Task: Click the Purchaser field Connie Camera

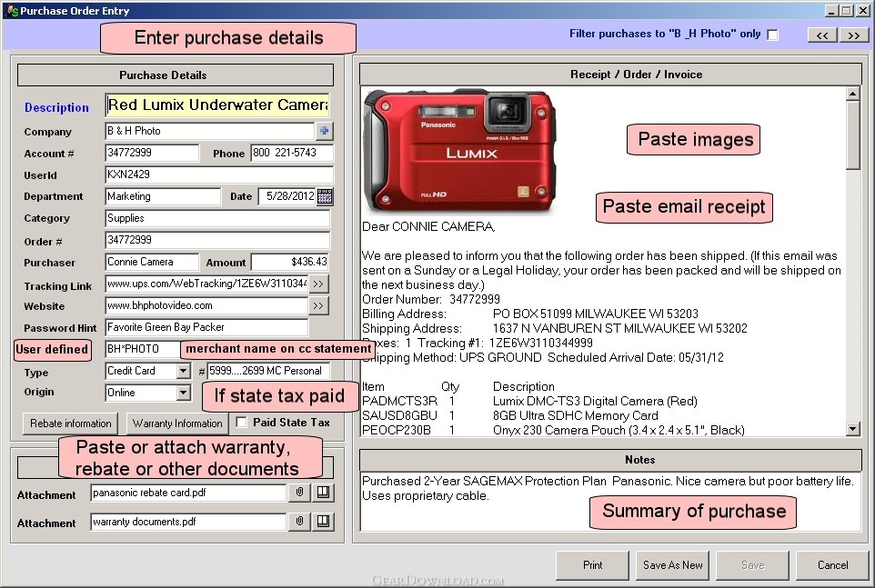Action: coord(152,262)
